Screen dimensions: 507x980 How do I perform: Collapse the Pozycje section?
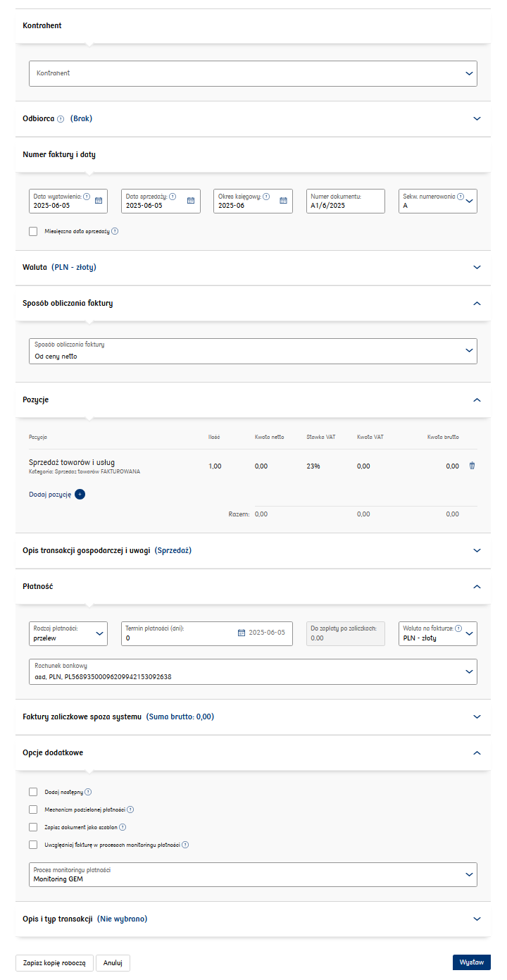click(477, 400)
